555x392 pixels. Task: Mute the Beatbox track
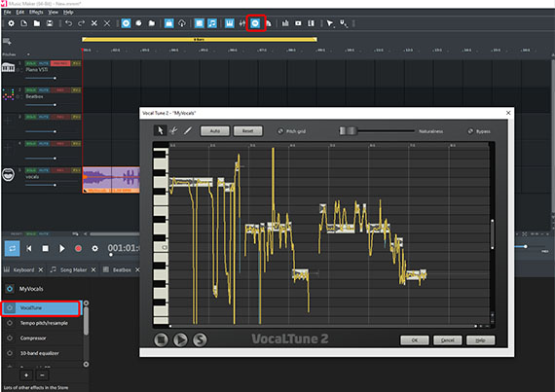[x=44, y=90]
